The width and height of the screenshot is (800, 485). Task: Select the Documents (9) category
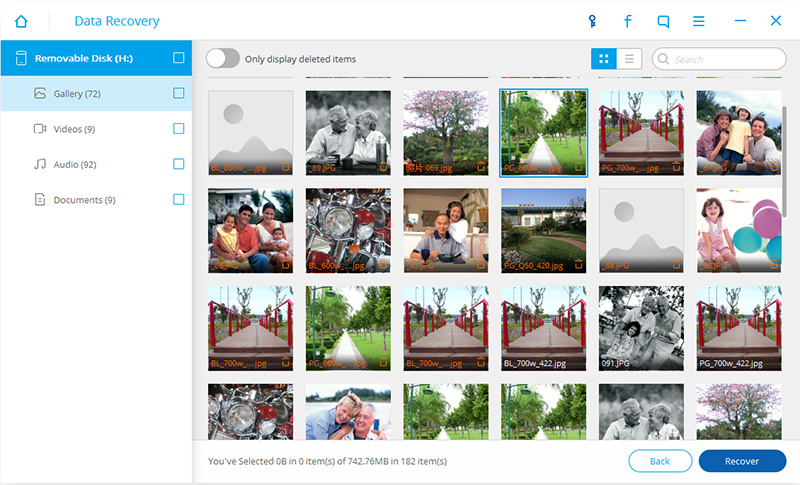tap(84, 200)
